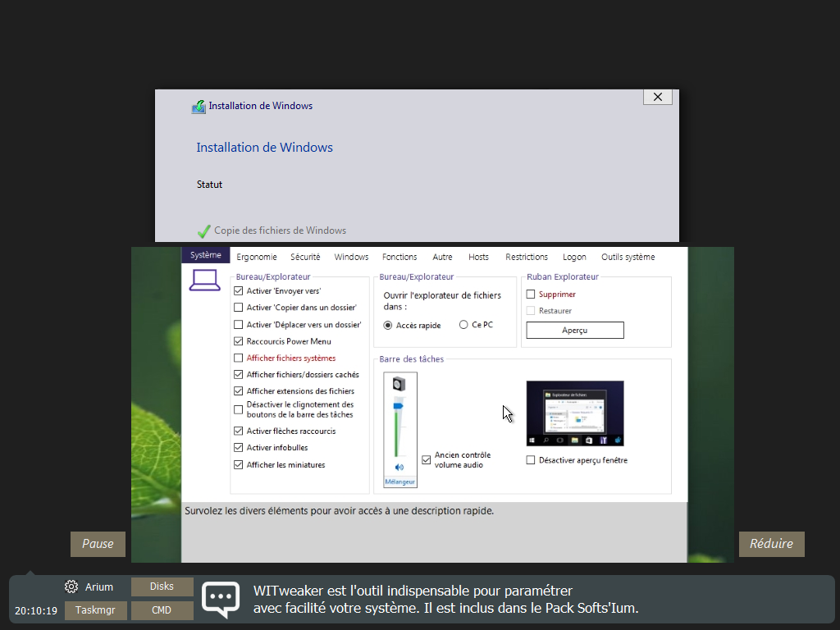Screen dimensions: 840x630
Task: Close the Installation de Windows dialog
Action: [x=658, y=97]
